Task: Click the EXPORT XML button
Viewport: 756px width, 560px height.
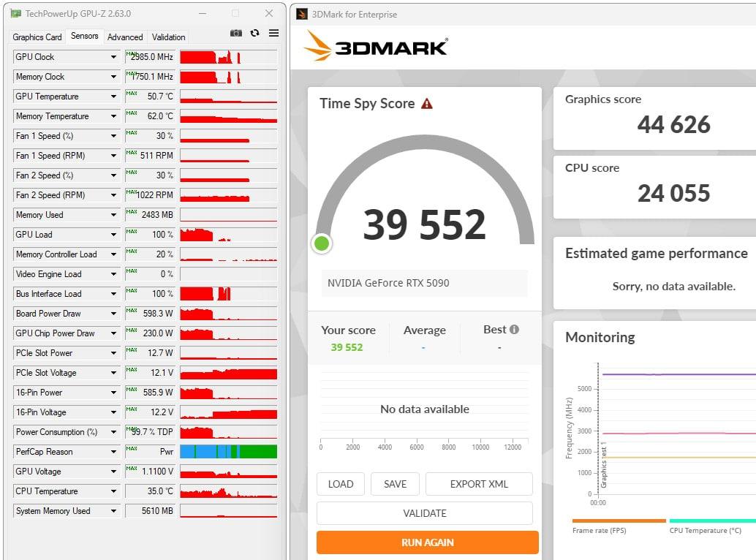Action: point(479,485)
